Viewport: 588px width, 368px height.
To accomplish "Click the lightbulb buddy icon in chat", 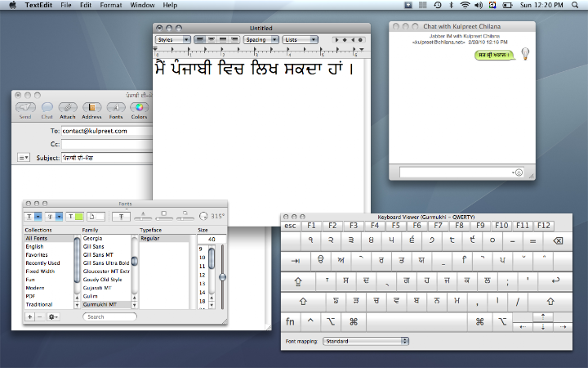I will [525, 54].
